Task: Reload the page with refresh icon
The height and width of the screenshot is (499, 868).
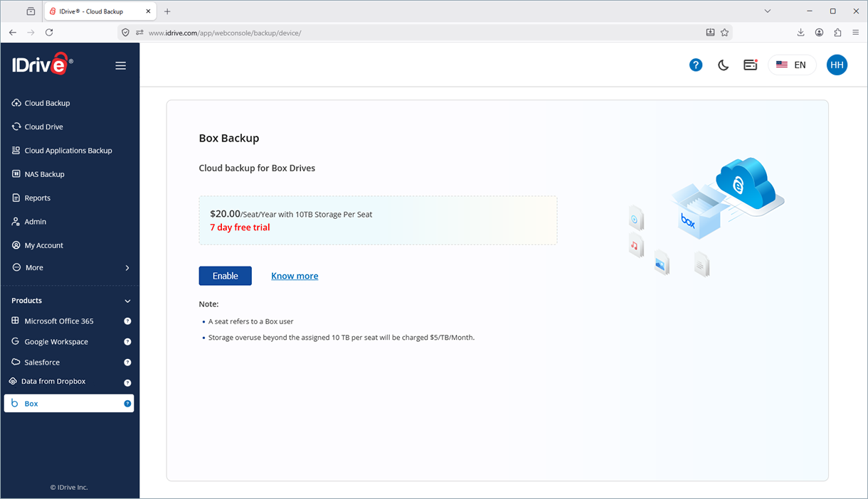Action: 49,32
